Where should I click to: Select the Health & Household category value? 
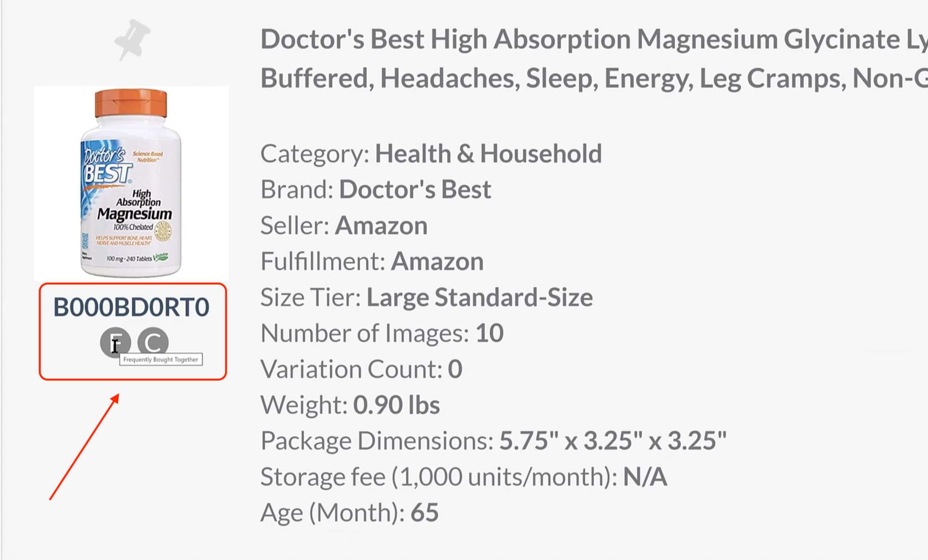[488, 153]
